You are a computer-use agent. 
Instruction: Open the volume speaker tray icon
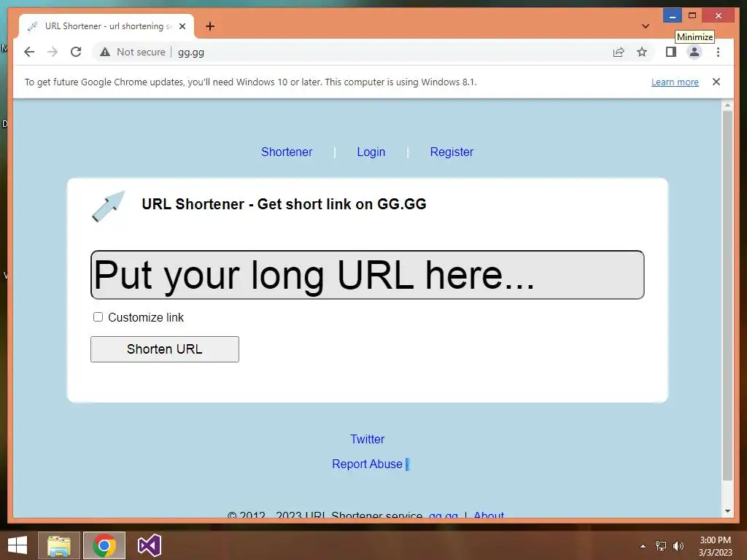[x=678, y=546]
